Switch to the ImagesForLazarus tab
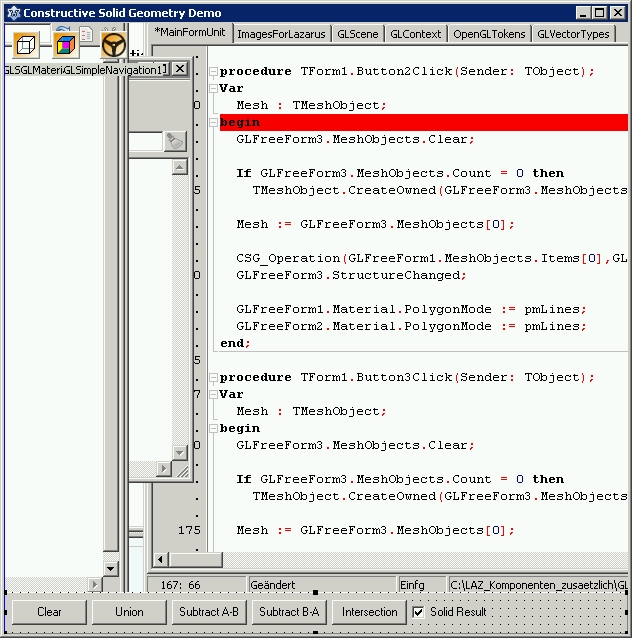The width and height of the screenshot is (632, 638). pyautogui.click(x=280, y=34)
